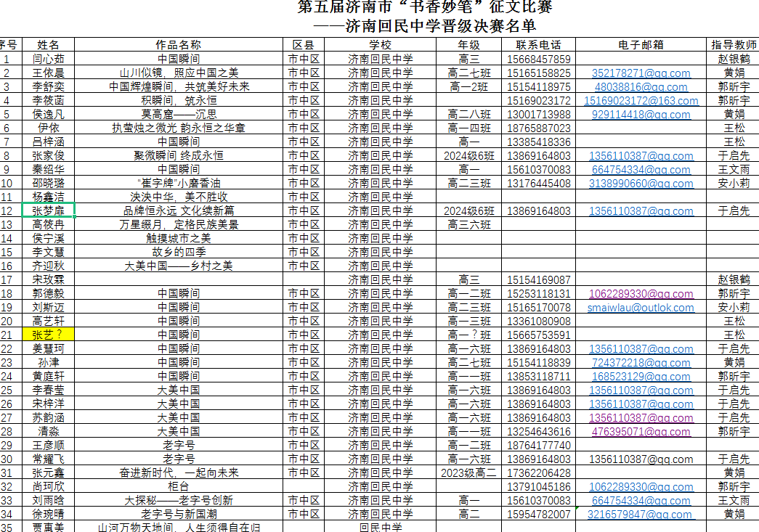The width and height of the screenshot is (759, 532).
Task: Open the 476395071@qq.com email link
Action: tap(641, 432)
